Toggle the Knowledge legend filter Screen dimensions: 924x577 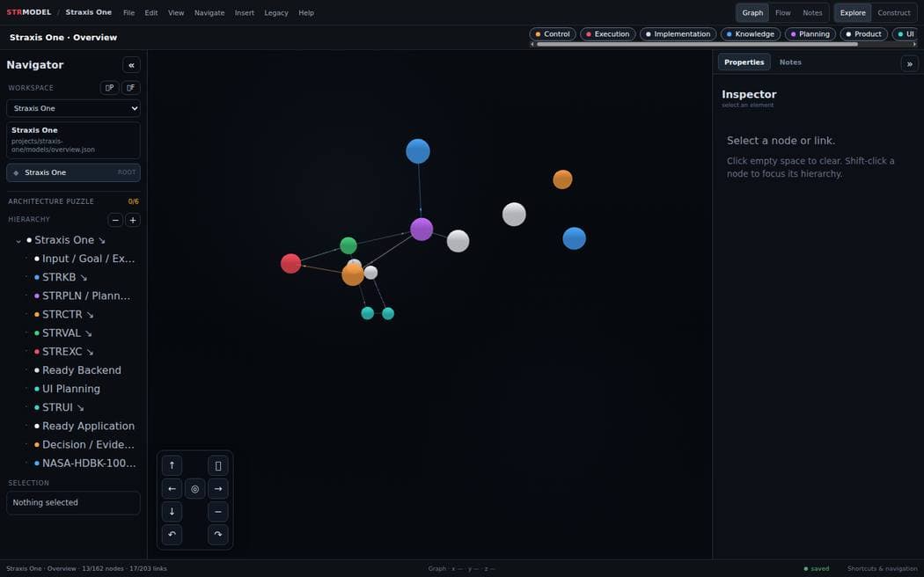(750, 34)
